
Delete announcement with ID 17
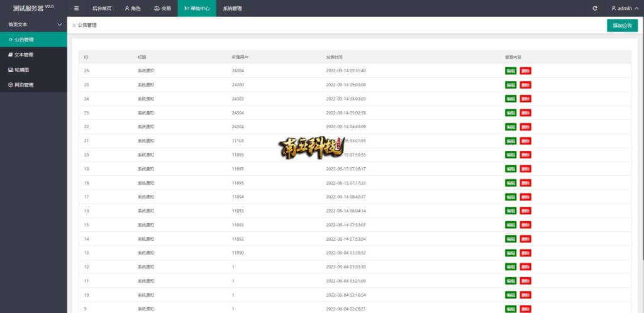[x=525, y=197]
